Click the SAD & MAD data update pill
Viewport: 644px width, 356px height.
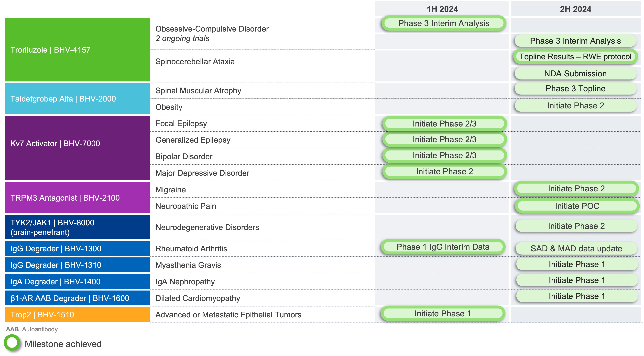click(576, 248)
